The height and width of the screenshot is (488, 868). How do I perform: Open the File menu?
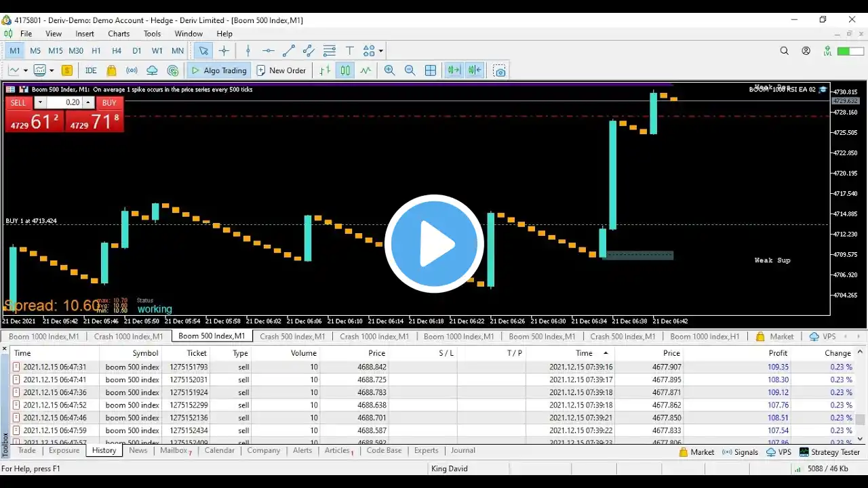pos(26,34)
